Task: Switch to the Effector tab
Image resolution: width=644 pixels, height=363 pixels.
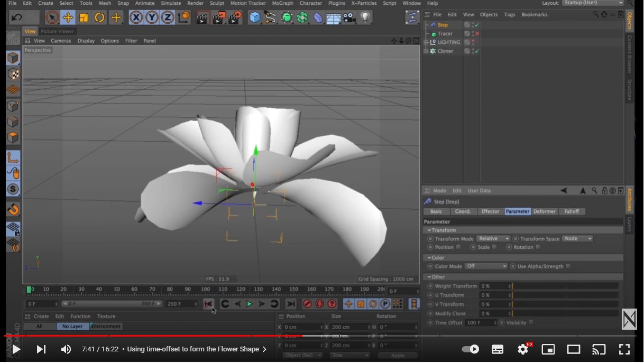Action: pos(490,211)
